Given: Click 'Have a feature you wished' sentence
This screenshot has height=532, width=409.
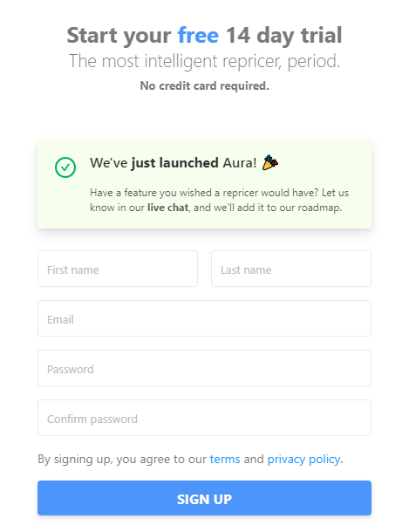Looking at the screenshot, I should coord(151,193).
